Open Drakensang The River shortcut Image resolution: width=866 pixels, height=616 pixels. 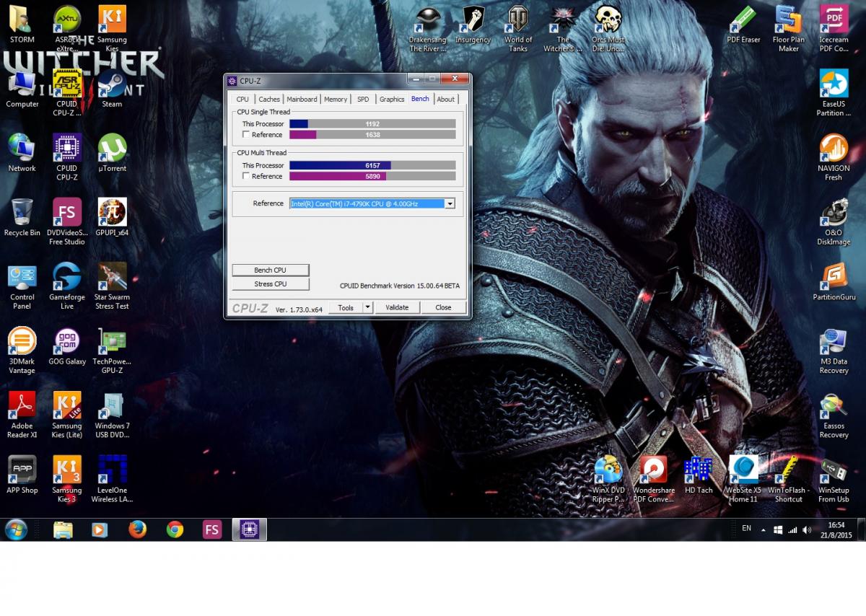(x=428, y=29)
